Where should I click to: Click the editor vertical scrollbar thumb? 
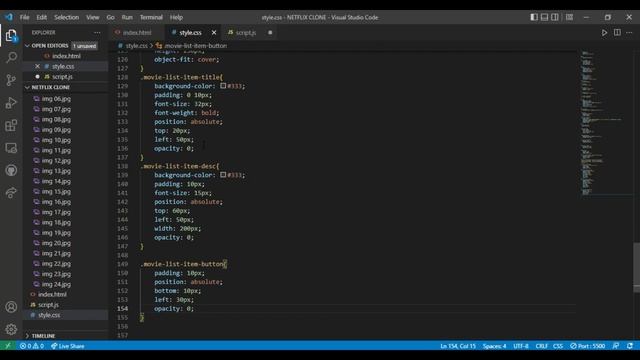coord(637,267)
